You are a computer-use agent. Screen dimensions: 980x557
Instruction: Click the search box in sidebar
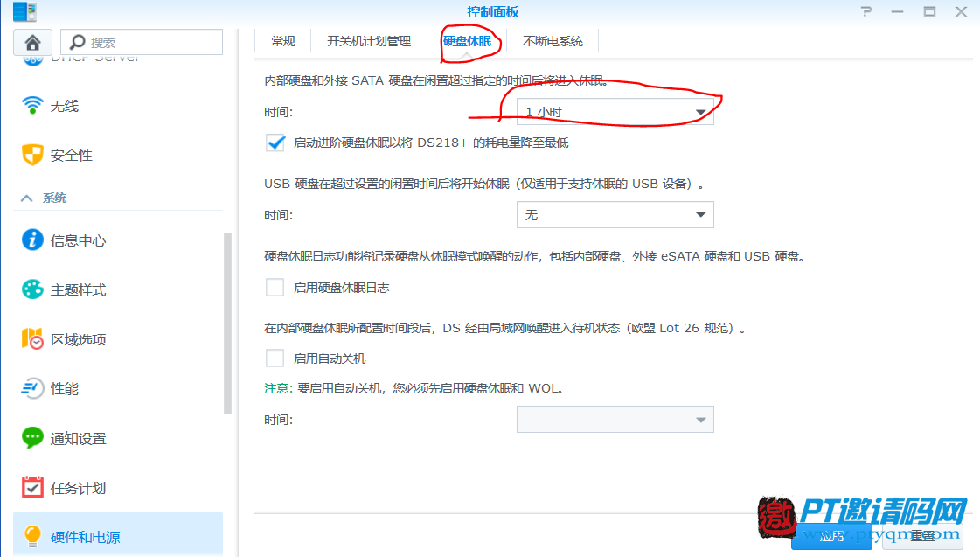click(142, 42)
